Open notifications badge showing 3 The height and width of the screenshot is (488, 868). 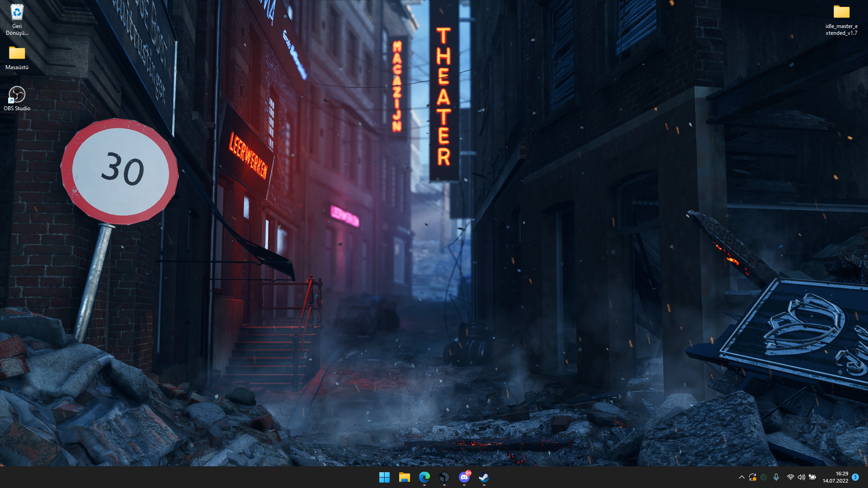tap(855, 477)
